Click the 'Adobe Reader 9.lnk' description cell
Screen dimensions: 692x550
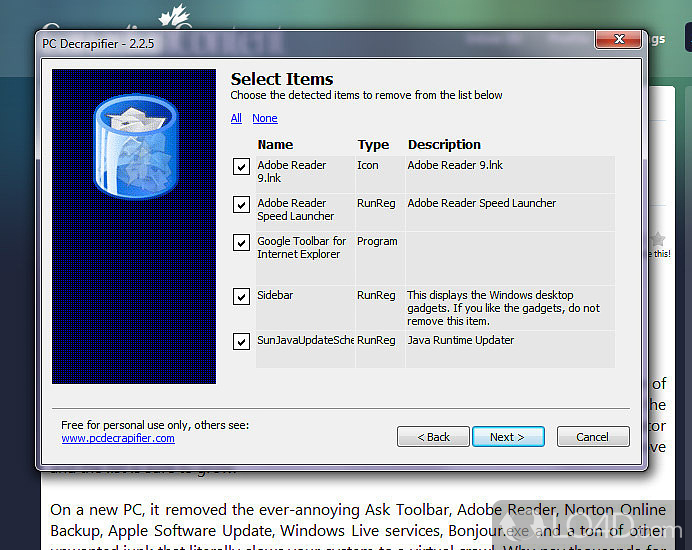[510, 174]
